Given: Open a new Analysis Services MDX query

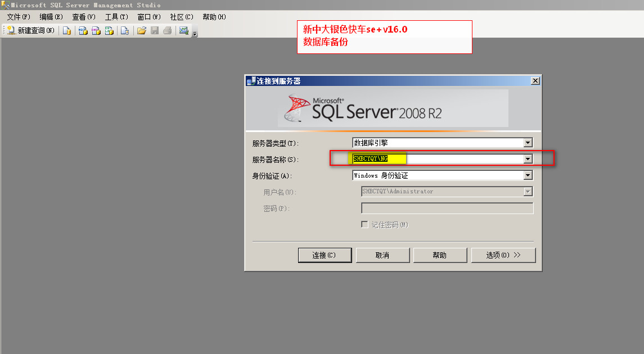Looking at the screenshot, I should [x=83, y=30].
